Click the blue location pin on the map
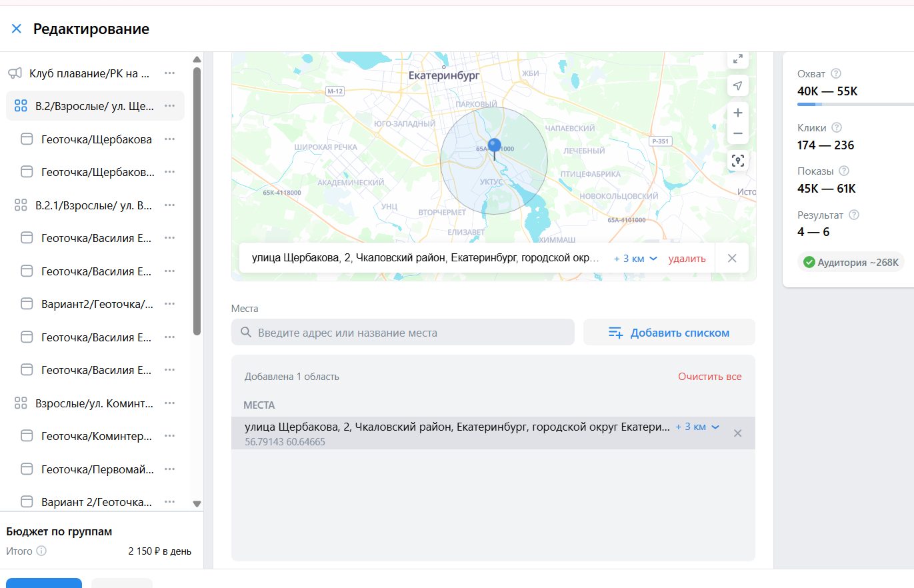The width and height of the screenshot is (914, 588). coord(494,149)
